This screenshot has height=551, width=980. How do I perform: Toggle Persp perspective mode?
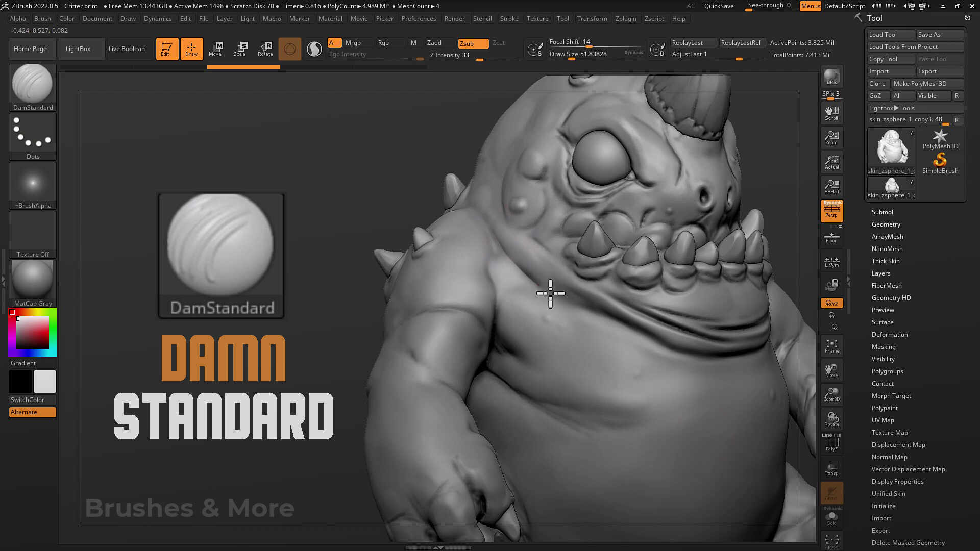pos(831,211)
